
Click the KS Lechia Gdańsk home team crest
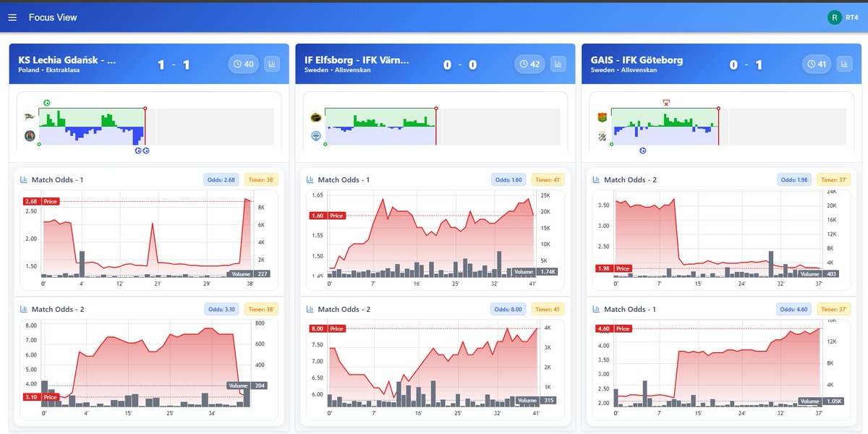click(x=30, y=116)
